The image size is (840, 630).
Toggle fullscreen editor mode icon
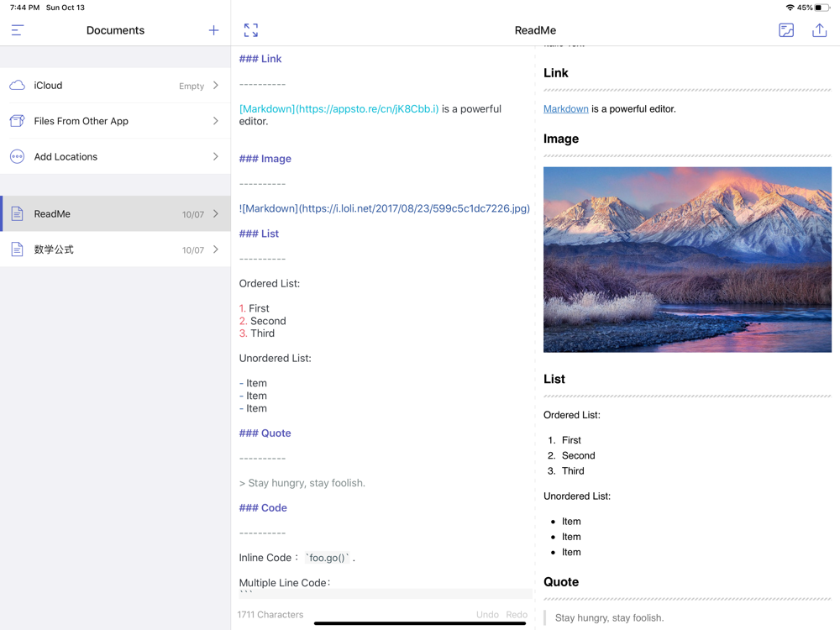pyautogui.click(x=250, y=30)
